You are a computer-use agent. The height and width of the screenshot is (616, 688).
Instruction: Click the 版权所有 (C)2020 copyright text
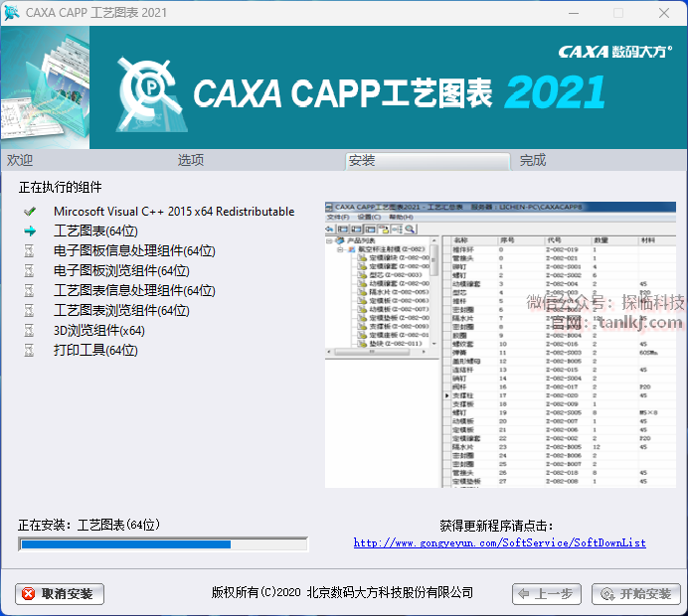342,593
